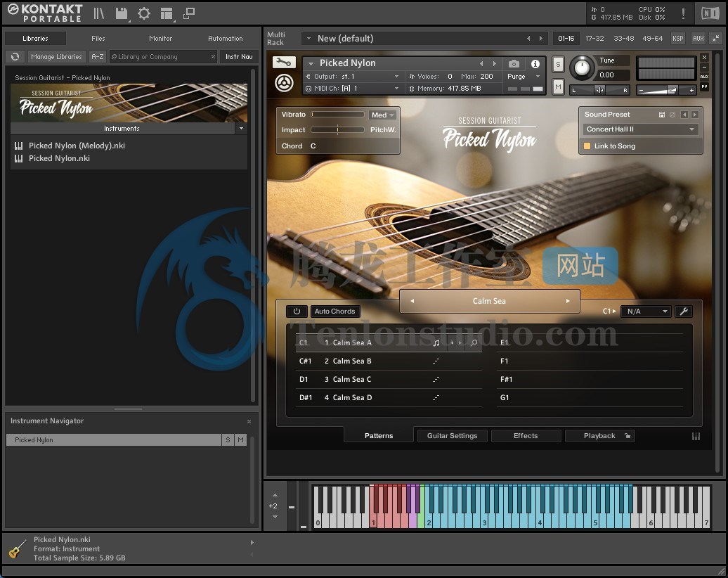Click the Library or Company search field

click(x=163, y=57)
